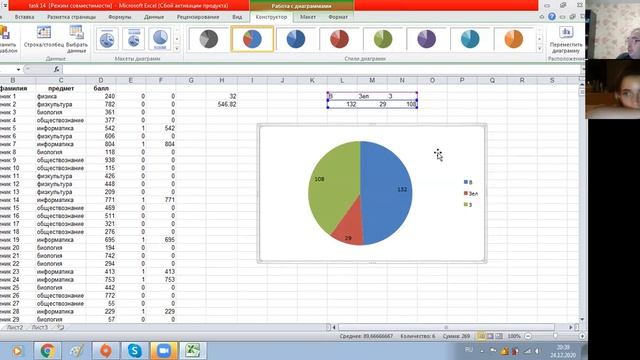Switch to sheet tab Лист2
Image resolution: width=640 pixels, height=360 pixels.
(x=15, y=327)
